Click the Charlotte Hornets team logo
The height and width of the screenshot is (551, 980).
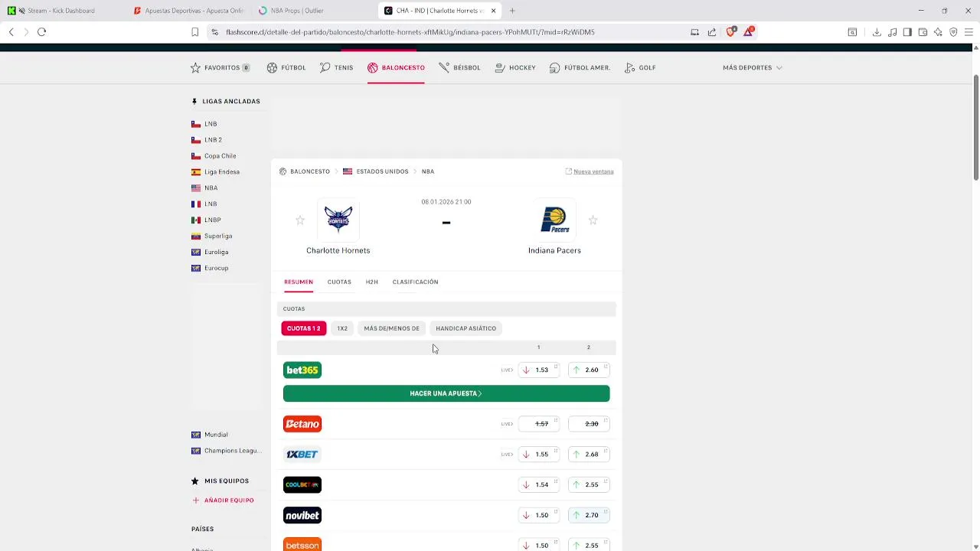tap(338, 220)
